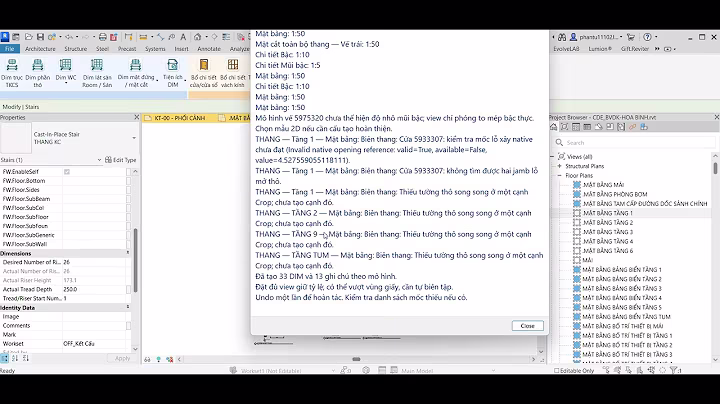Click the FW.Floor.Bottom associate parameter box
Screen dimensions: 720x404
[x=129, y=180]
